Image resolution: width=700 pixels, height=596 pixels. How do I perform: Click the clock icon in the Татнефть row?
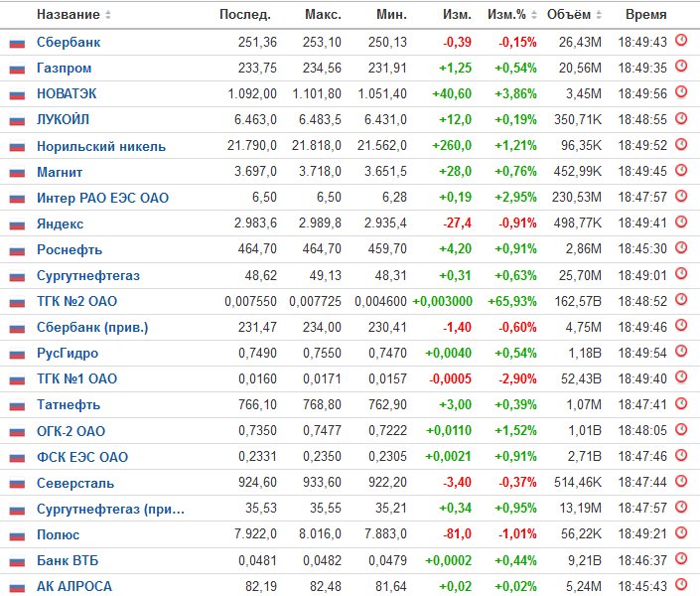(x=681, y=403)
